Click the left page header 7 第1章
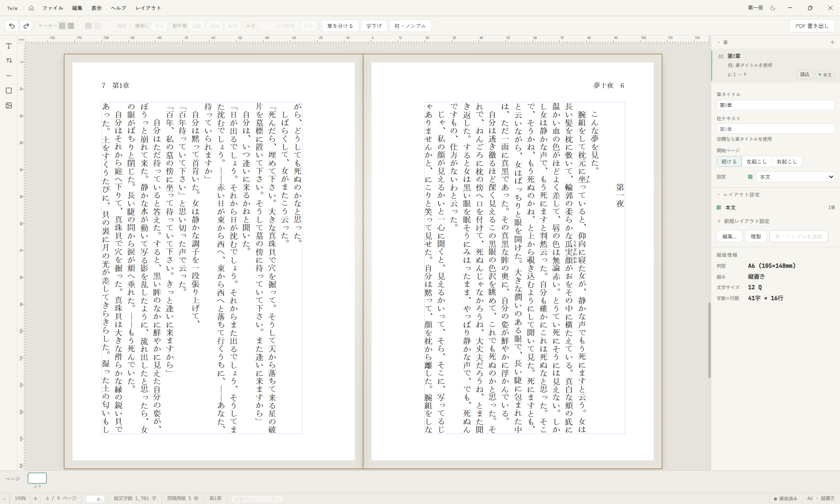 pos(116,86)
